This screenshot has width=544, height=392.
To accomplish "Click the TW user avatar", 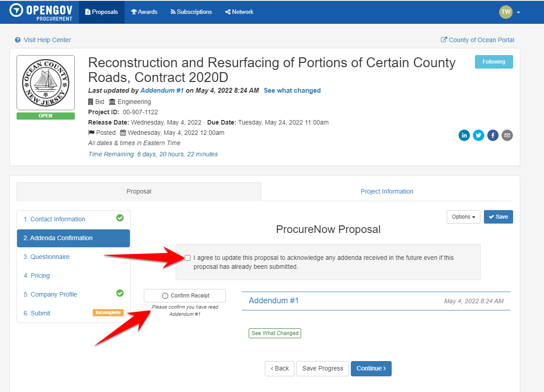I will pyautogui.click(x=506, y=12).
